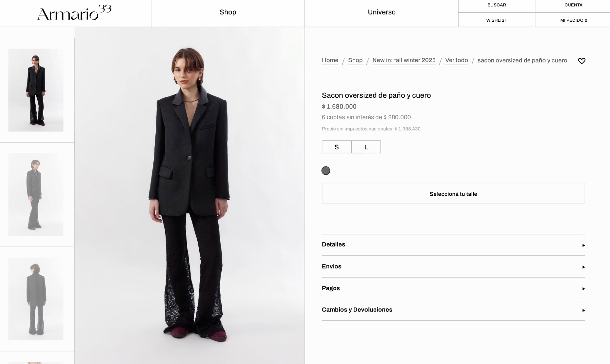The width and height of the screenshot is (610, 364).
Task: Select size L option
Action: tap(366, 147)
